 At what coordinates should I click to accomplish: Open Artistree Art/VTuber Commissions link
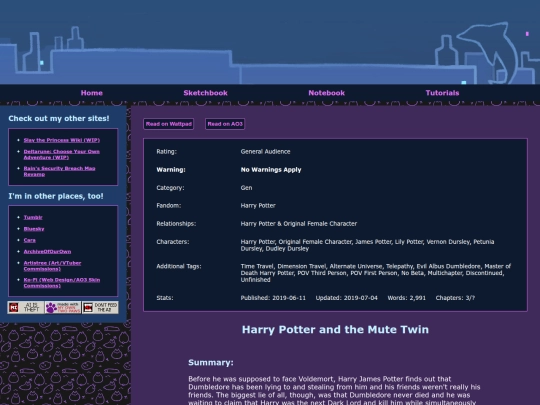pos(52,266)
